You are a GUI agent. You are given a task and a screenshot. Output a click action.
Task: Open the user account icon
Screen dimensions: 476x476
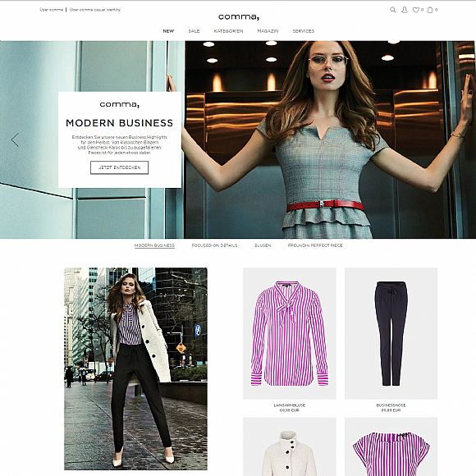click(405, 10)
